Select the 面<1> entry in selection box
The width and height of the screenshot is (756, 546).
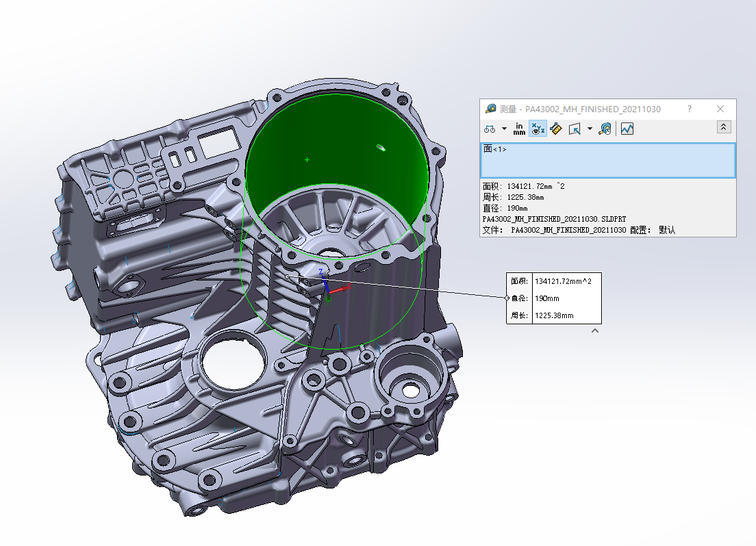[494, 149]
